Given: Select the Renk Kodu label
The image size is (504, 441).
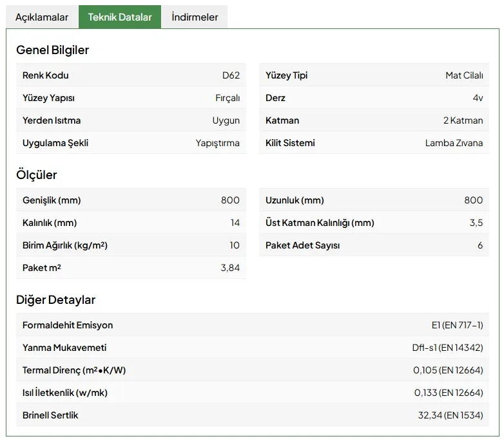Looking at the screenshot, I should click(x=45, y=75).
